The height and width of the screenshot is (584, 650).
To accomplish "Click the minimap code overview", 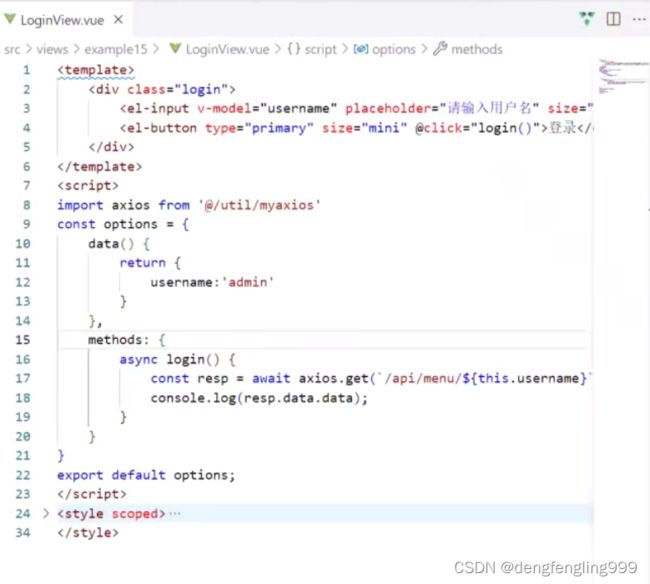I will 623,77.
